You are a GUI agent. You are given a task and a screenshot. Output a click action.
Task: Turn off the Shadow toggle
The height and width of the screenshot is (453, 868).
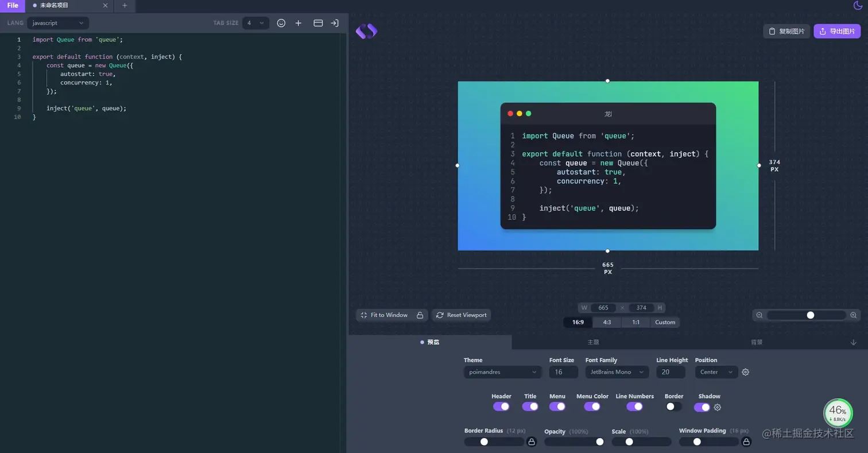(702, 407)
